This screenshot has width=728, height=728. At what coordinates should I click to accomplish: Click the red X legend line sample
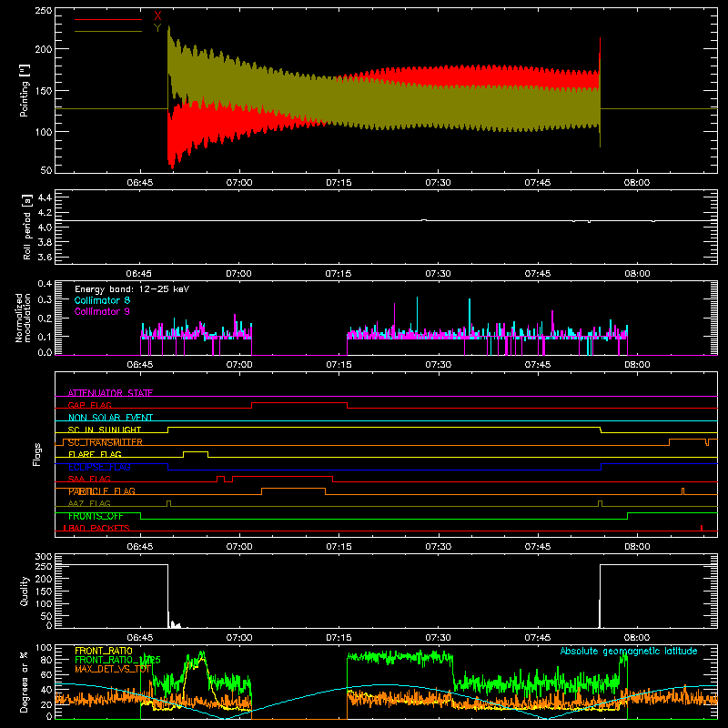point(108,19)
